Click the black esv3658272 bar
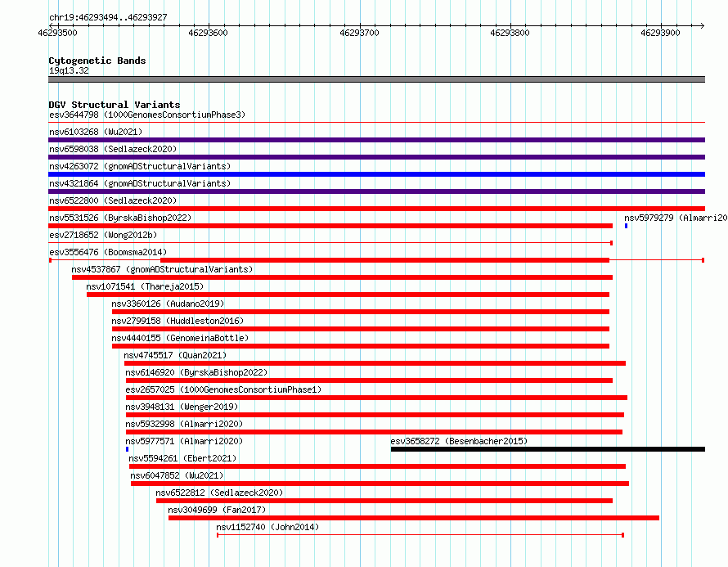Image resolution: width=728 pixels, height=567 pixels. tap(548, 449)
